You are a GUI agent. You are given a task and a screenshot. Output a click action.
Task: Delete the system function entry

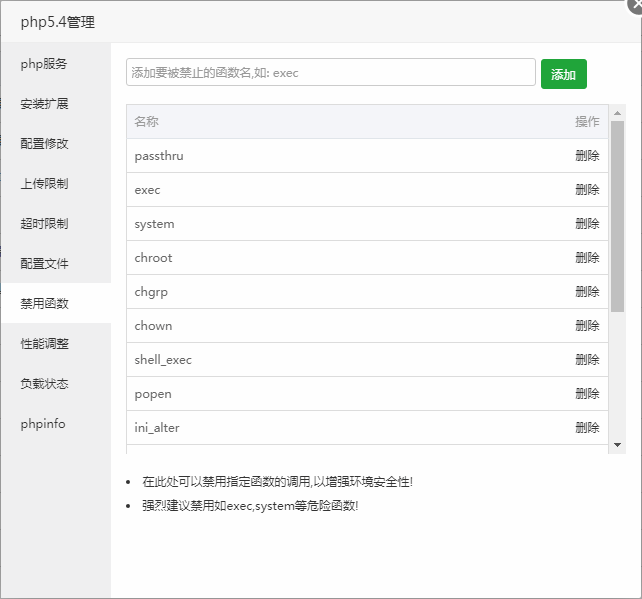pyautogui.click(x=587, y=224)
